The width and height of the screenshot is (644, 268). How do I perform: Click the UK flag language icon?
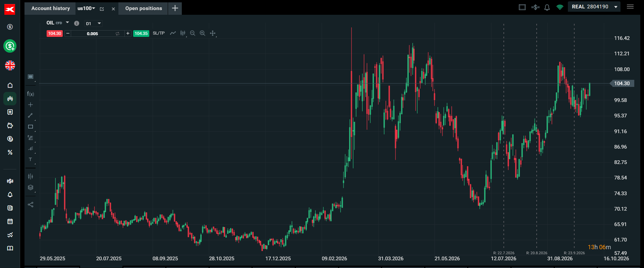tap(10, 65)
